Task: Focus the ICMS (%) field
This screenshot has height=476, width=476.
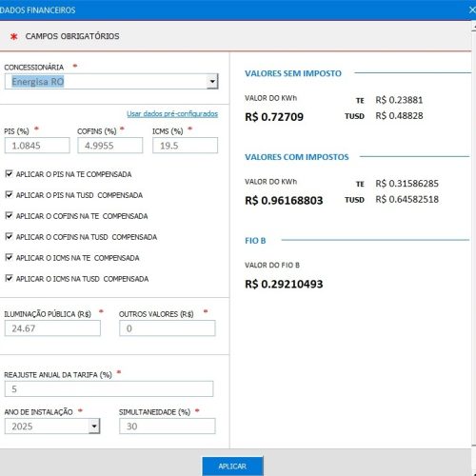Action: pyautogui.click(x=186, y=146)
